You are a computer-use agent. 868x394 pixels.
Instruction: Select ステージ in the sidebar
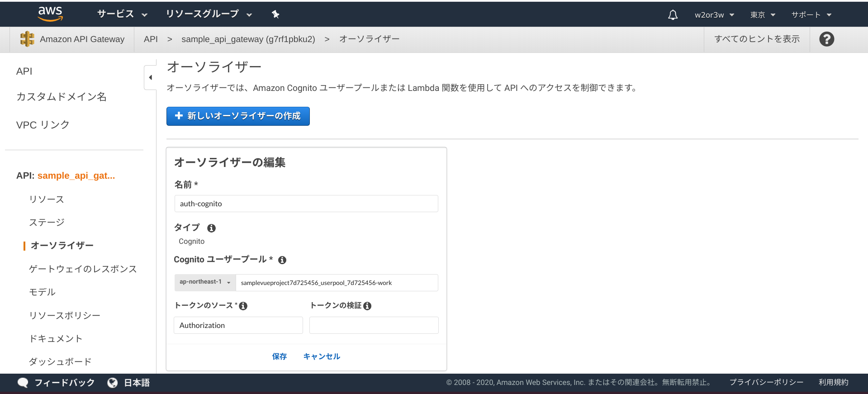[47, 223]
